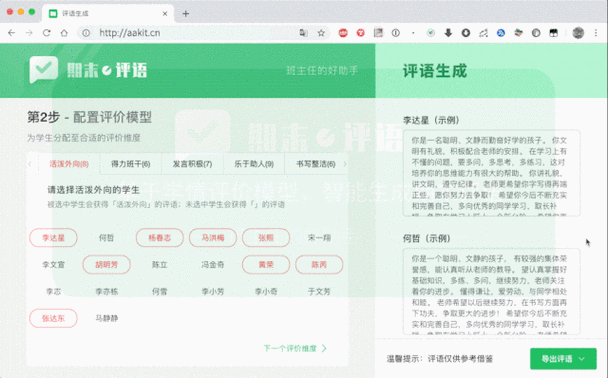Select student 李小奇
This screenshot has width=608, height=378.
(x=266, y=292)
